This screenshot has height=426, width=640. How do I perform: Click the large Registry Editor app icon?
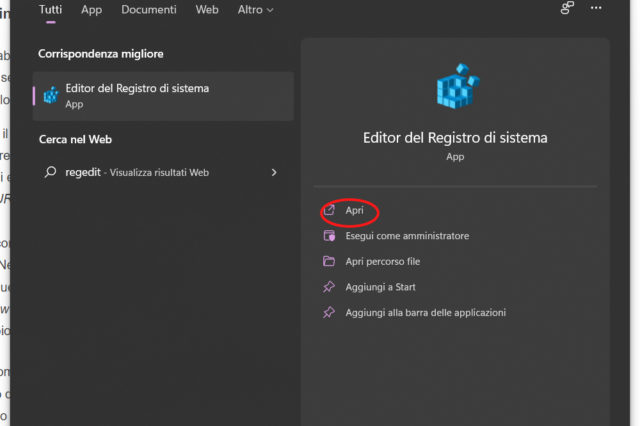455,88
